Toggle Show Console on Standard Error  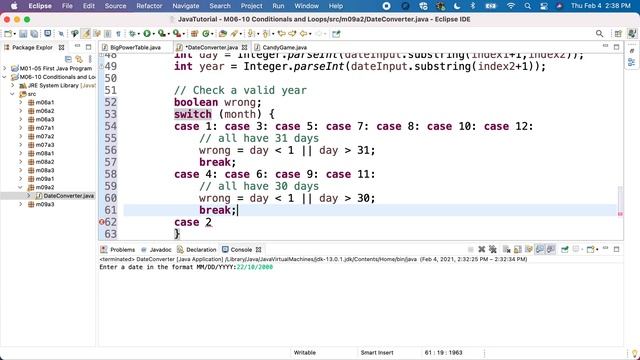[551, 249]
